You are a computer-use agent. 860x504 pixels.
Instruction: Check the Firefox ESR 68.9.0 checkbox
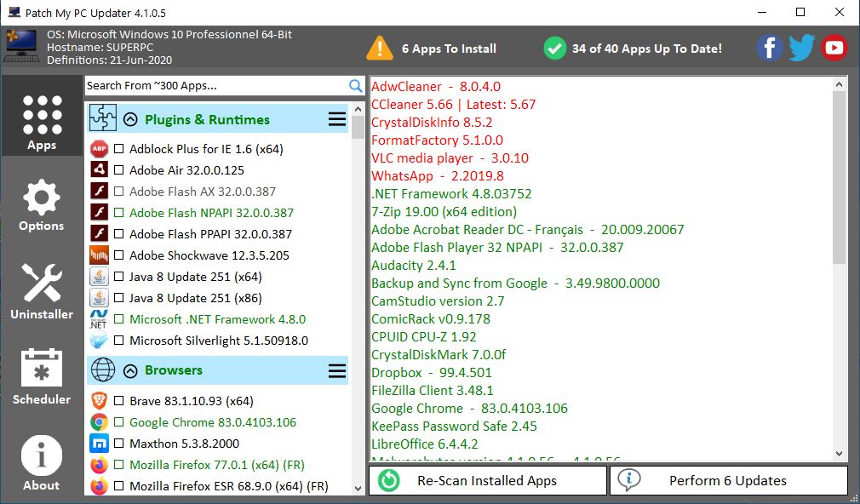pos(118,486)
